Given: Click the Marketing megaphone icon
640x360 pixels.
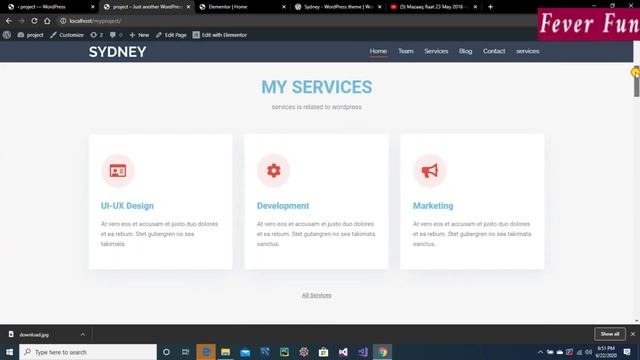Looking at the screenshot, I should [x=429, y=171].
